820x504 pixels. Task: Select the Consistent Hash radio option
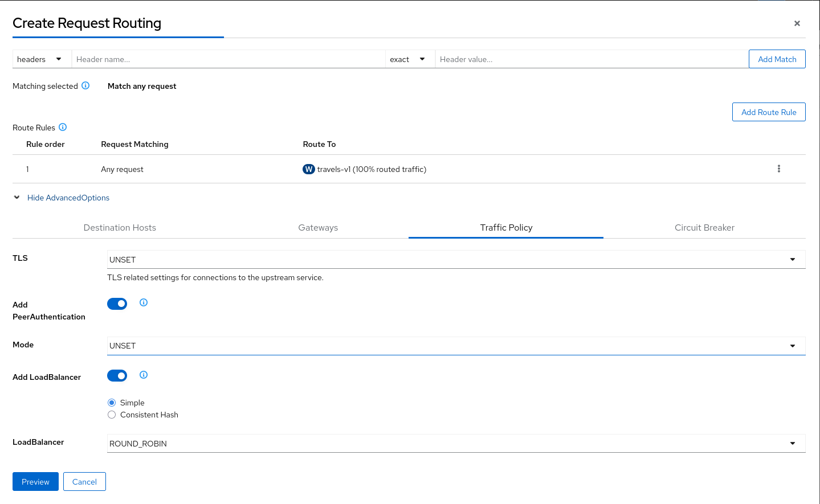[112, 415]
